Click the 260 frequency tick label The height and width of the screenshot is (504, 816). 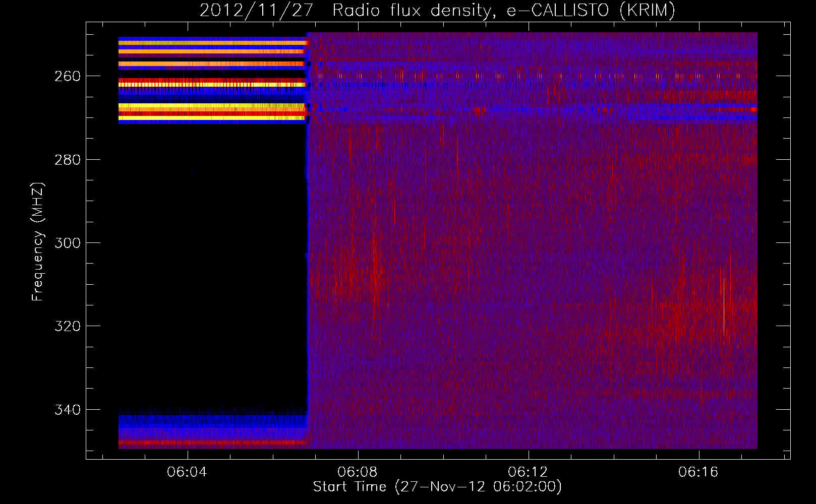coord(68,76)
